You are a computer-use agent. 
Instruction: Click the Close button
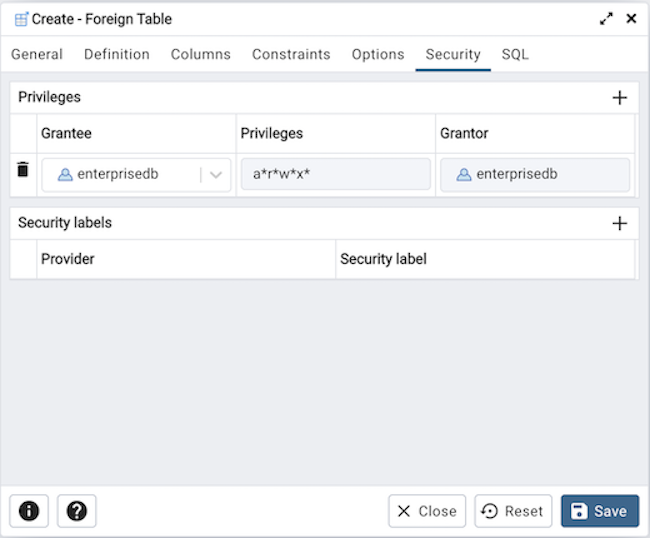(x=427, y=511)
